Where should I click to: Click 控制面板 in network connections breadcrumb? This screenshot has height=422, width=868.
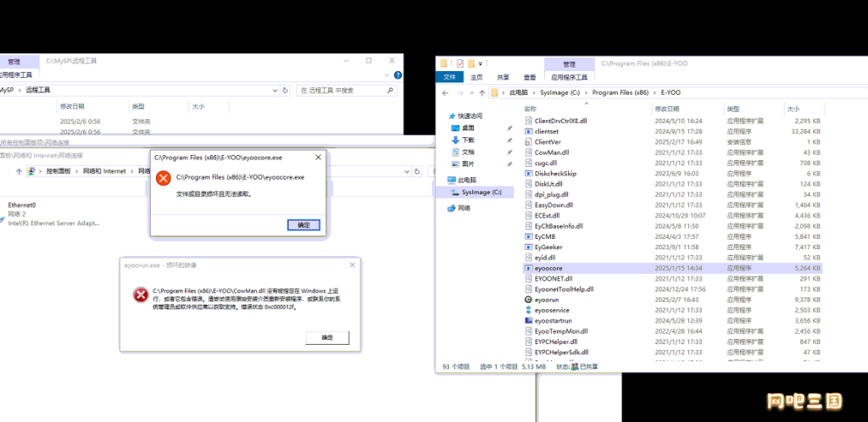(58, 171)
